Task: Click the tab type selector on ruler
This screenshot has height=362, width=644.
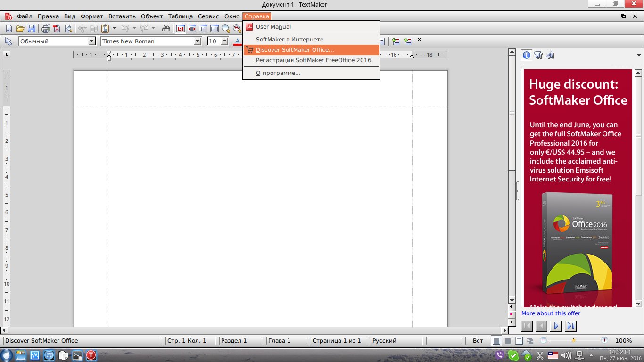Action: point(7,55)
